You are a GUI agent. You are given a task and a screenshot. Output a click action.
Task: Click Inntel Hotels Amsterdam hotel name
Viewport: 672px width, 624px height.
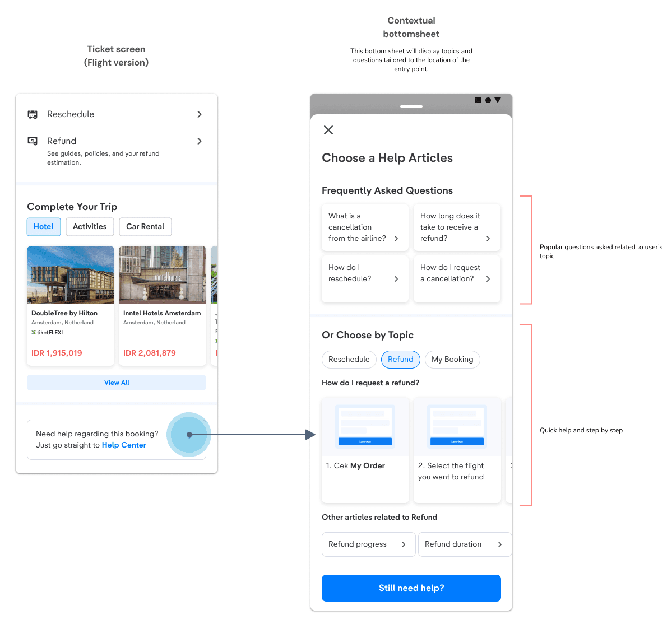point(162,313)
